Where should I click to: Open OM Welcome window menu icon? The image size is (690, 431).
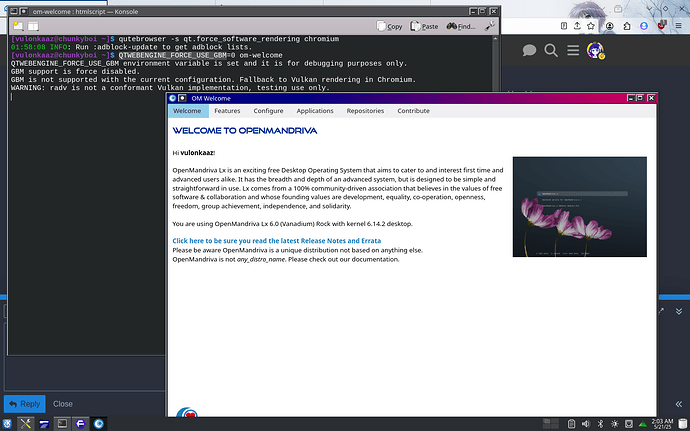coord(172,98)
